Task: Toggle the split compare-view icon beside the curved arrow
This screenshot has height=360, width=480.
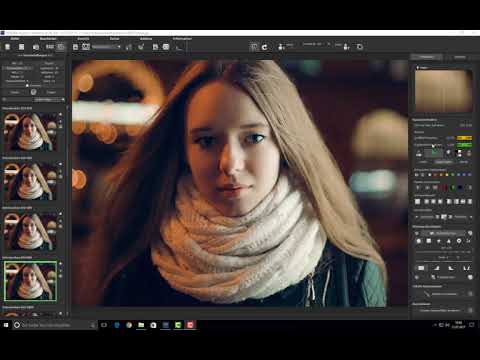Action: [254, 47]
